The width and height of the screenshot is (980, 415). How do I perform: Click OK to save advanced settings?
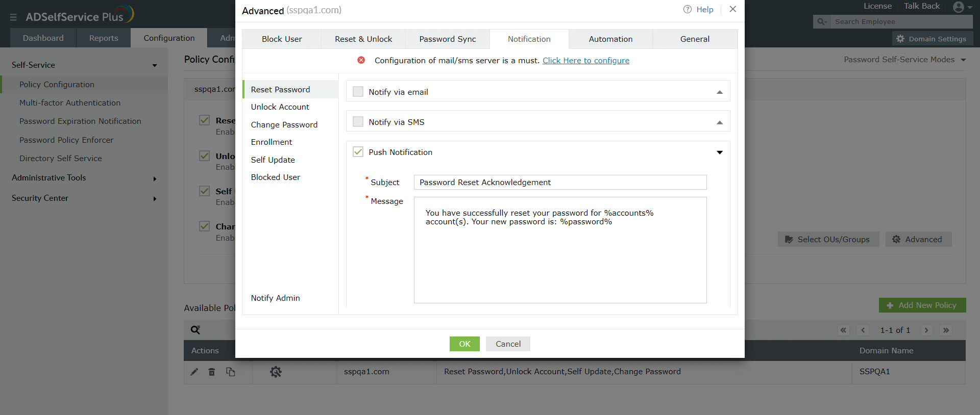pos(464,344)
